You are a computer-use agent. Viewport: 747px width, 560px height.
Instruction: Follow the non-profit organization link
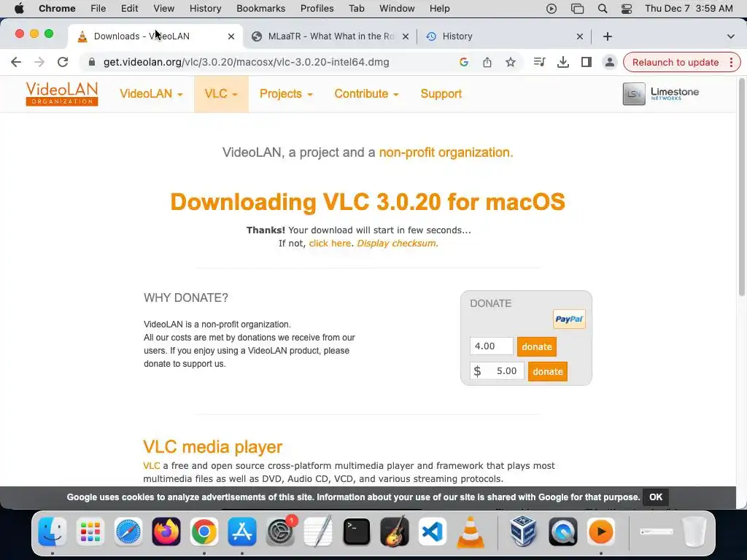(446, 152)
